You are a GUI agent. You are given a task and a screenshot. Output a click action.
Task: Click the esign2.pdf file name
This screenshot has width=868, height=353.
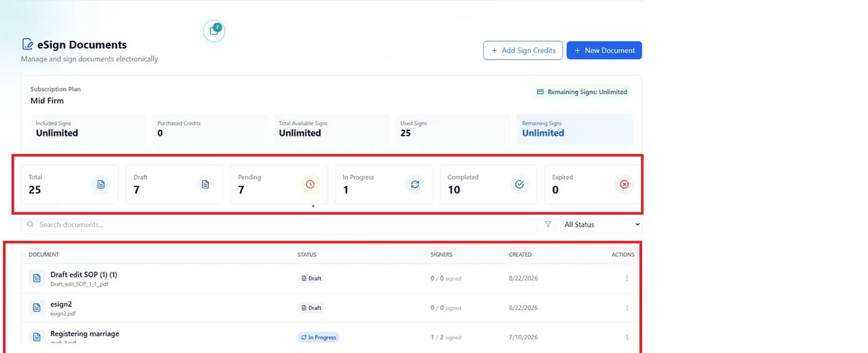coord(63,314)
